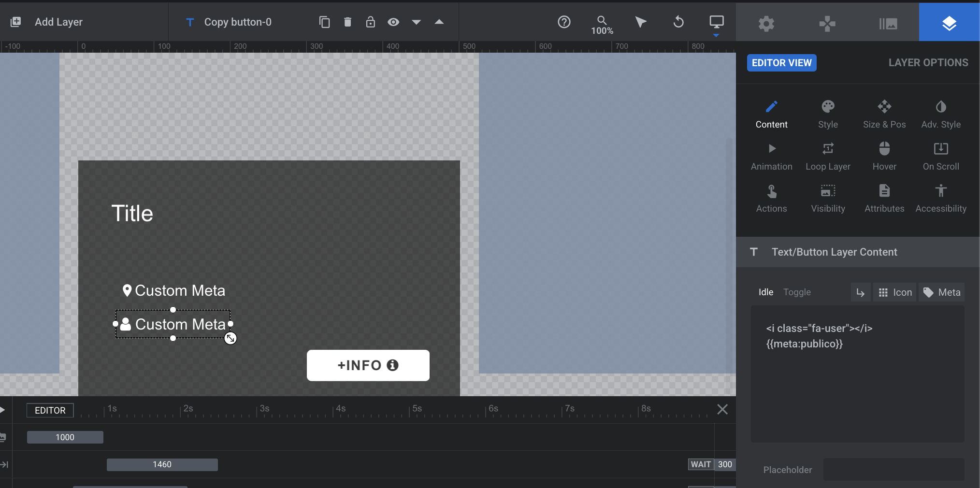Open the zoom 100% control

coord(602,25)
